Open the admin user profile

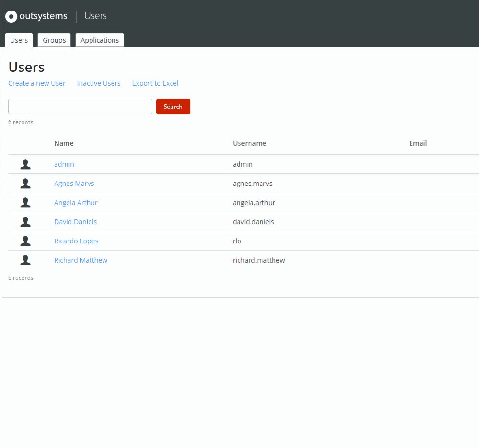(x=64, y=164)
